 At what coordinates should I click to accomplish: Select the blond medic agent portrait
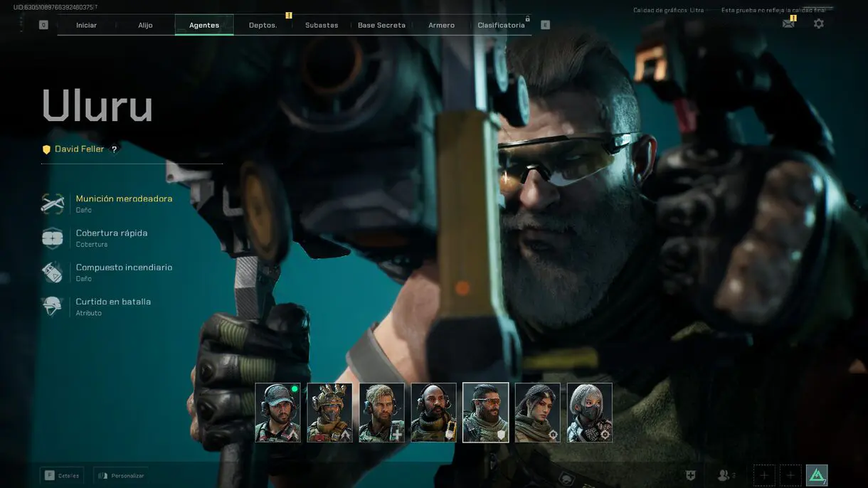(382, 413)
